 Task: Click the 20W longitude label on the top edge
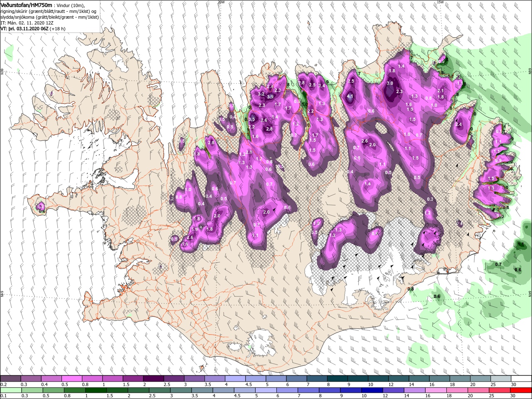click(221, 2)
